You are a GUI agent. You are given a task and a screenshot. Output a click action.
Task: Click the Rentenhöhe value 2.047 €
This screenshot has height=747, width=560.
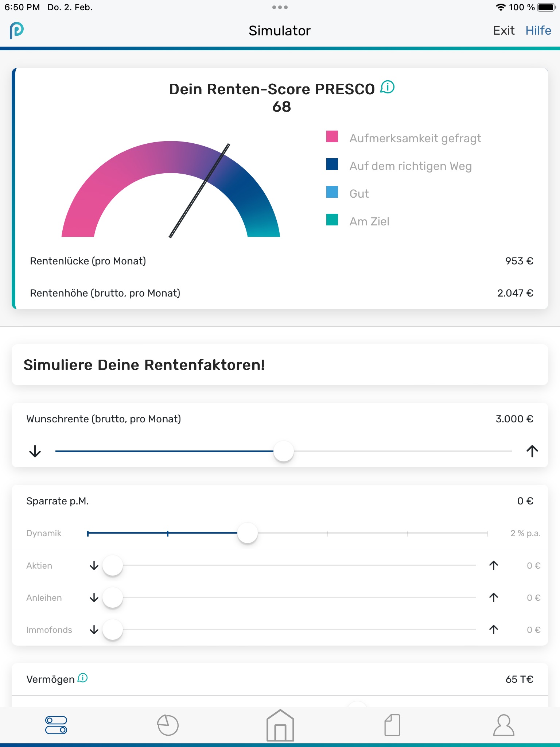tap(515, 293)
